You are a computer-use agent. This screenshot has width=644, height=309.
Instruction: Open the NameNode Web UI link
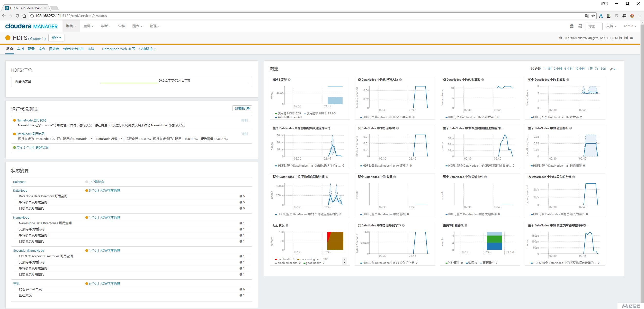click(118, 49)
